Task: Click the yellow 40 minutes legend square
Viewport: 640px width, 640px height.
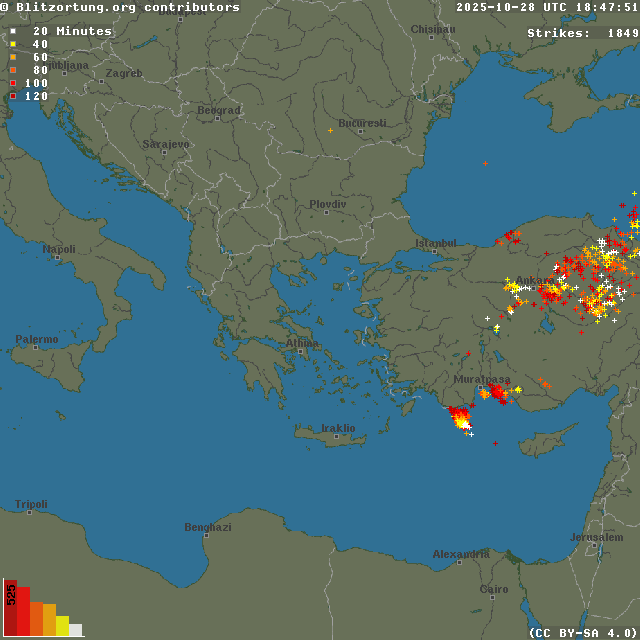Action: tap(13, 44)
